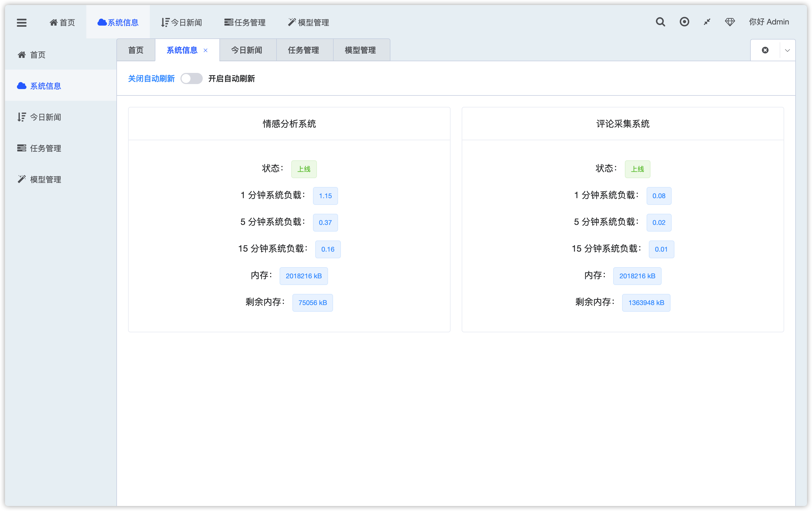Close the 系统信息 tab
The height and width of the screenshot is (511, 812).
[x=205, y=50]
